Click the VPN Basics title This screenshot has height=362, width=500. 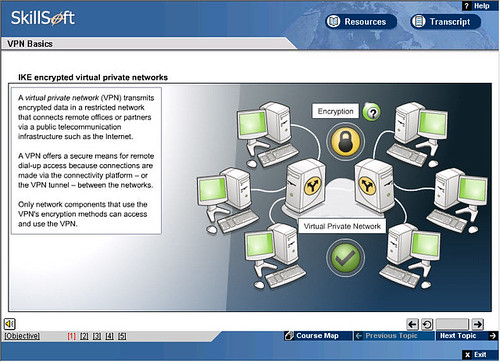click(30, 44)
